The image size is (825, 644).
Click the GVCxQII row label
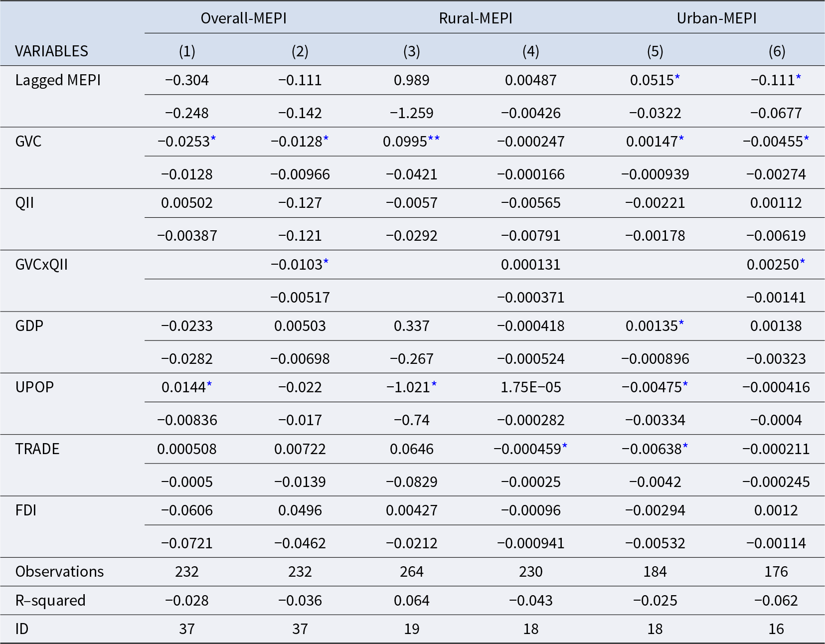[x=41, y=264]
